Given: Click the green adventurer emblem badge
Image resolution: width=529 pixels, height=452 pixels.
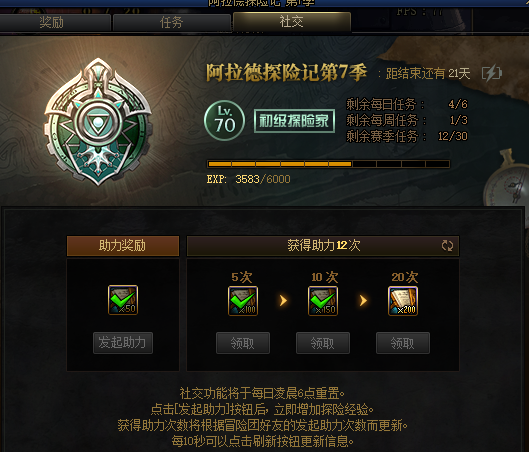Looking at the screenshot, I should [x=98, y=122].
